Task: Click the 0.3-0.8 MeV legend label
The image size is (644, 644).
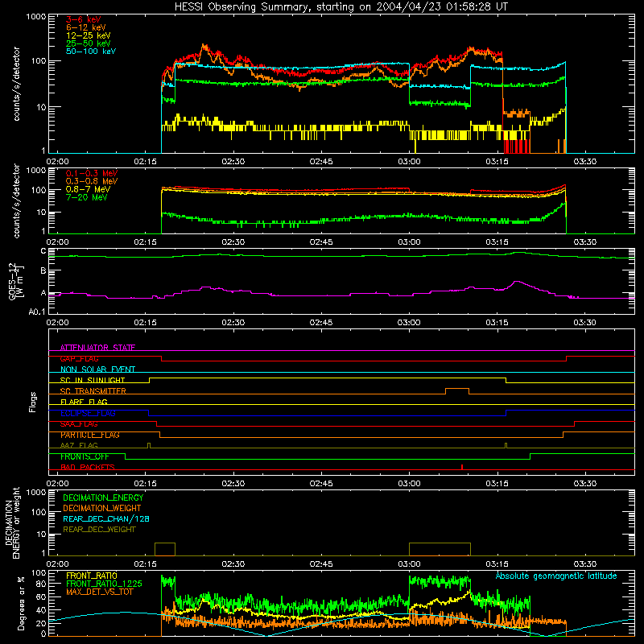Action: [92, 181]
